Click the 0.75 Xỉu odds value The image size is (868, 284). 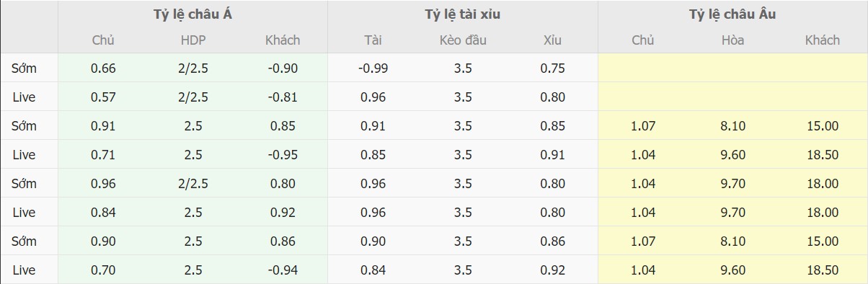click(552, 68)
